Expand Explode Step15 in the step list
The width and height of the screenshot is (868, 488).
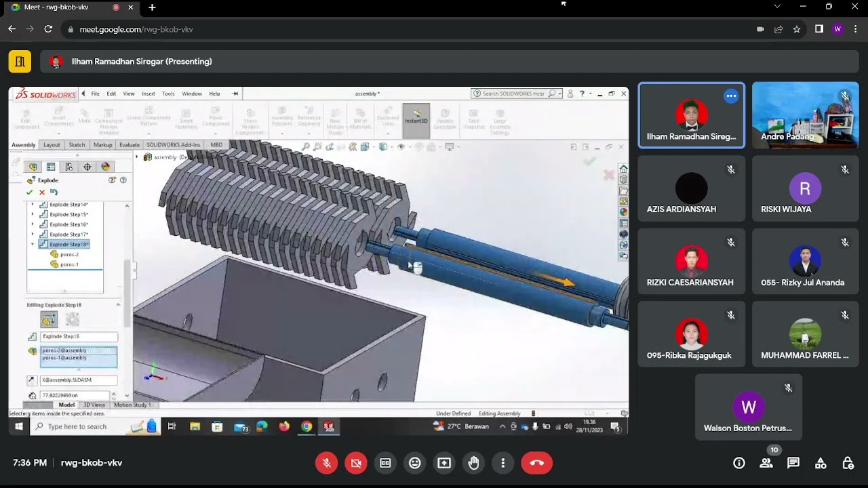tap(32, 214)
